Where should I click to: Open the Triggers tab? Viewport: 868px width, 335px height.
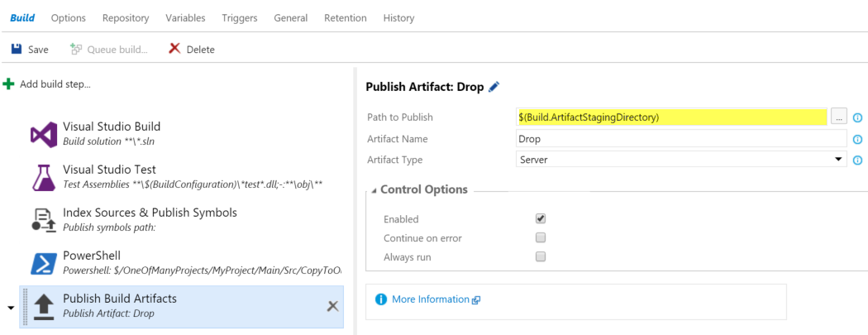(240, 17)
